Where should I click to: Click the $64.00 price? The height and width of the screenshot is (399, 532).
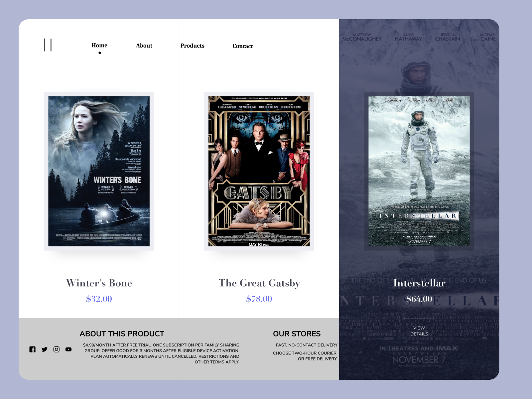[419, 299]
